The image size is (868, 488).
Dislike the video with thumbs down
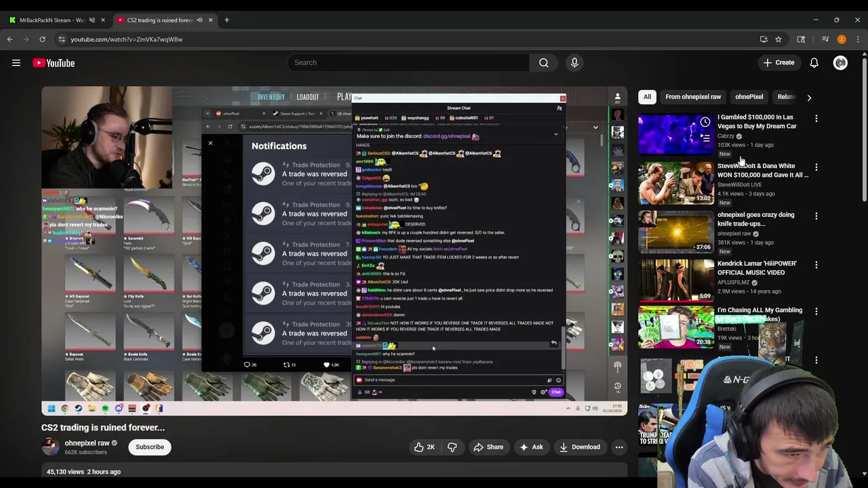(452, 447)
